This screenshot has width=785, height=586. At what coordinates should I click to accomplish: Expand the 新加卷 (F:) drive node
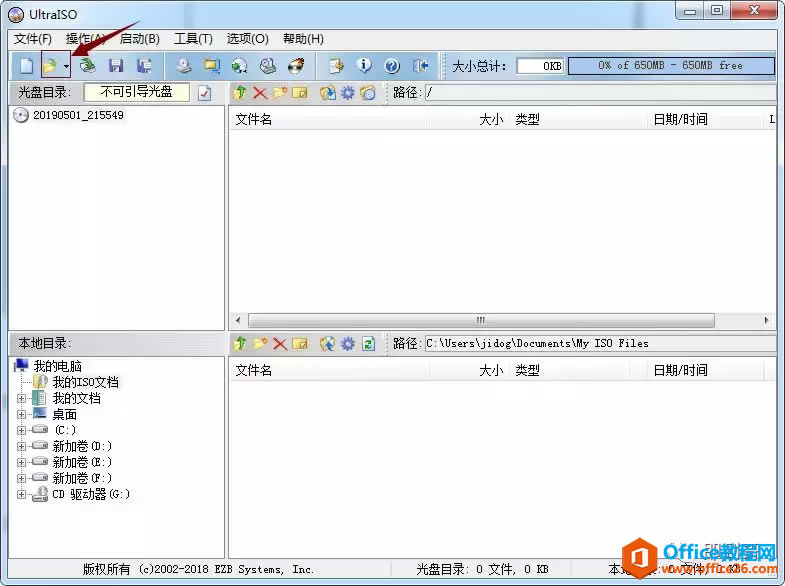coord(22,478)
